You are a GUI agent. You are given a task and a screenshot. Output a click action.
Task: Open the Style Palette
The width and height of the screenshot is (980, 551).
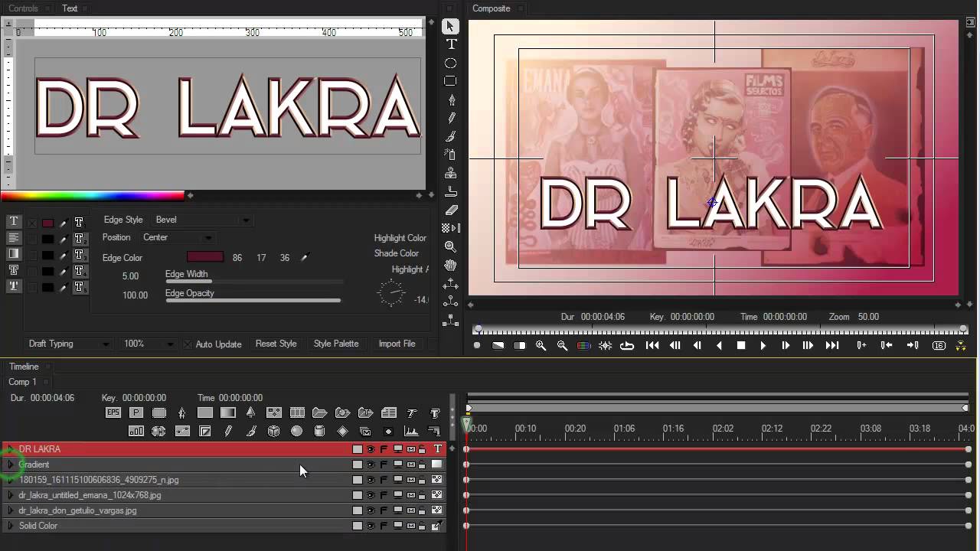point(336,344)
